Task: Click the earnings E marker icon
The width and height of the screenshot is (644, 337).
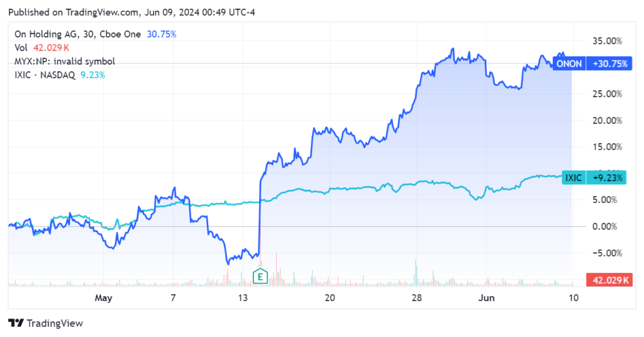Action: 259,275
